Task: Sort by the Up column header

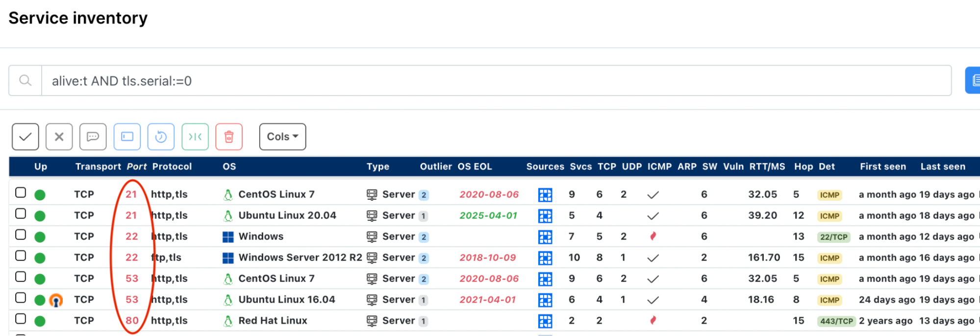Action: coord(41,167)
